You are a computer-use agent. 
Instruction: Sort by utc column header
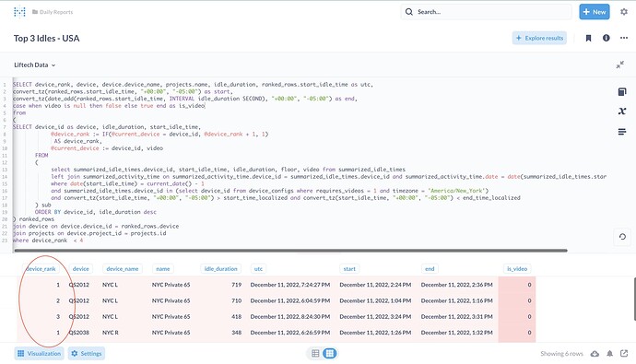pyautogui.click(x=258, y=268)
